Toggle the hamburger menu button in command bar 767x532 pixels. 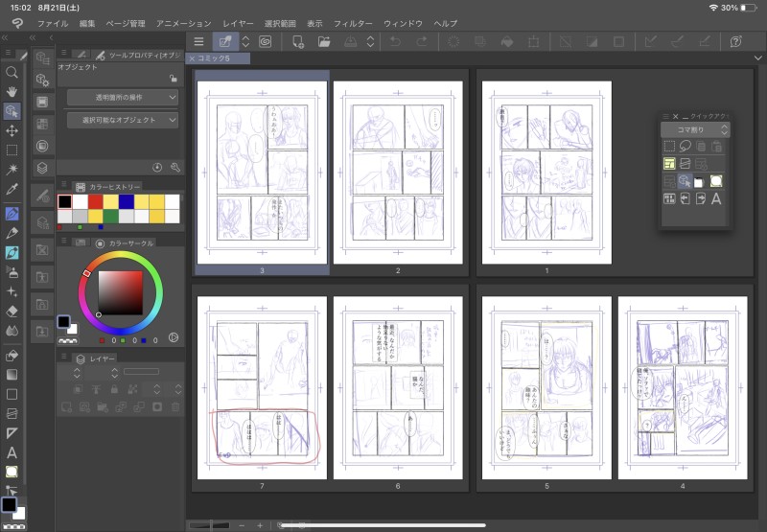click(198, 41)
